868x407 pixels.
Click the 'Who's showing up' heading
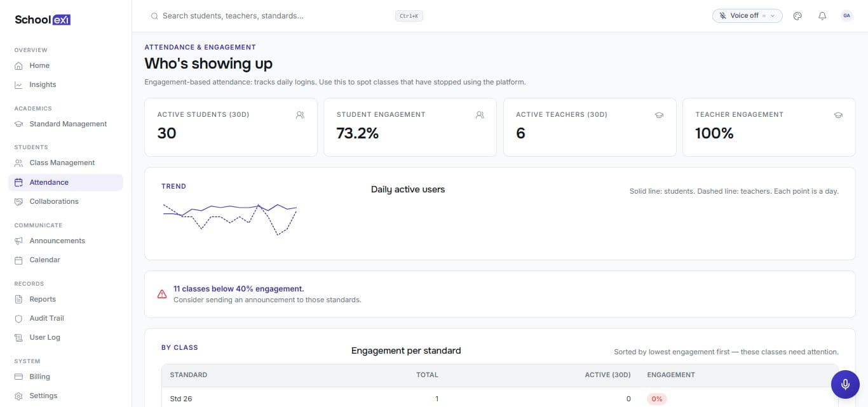coord(208,63)
